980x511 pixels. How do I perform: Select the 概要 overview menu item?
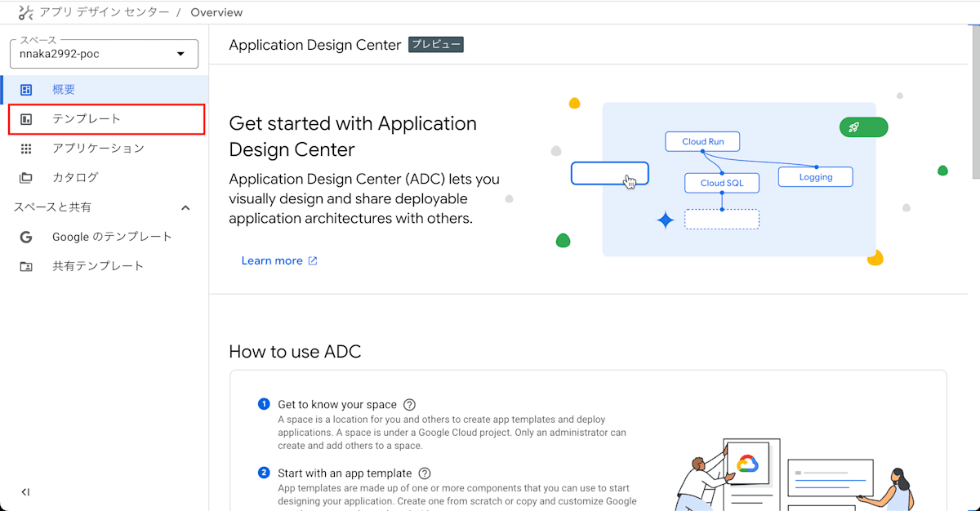click(105, 90)
